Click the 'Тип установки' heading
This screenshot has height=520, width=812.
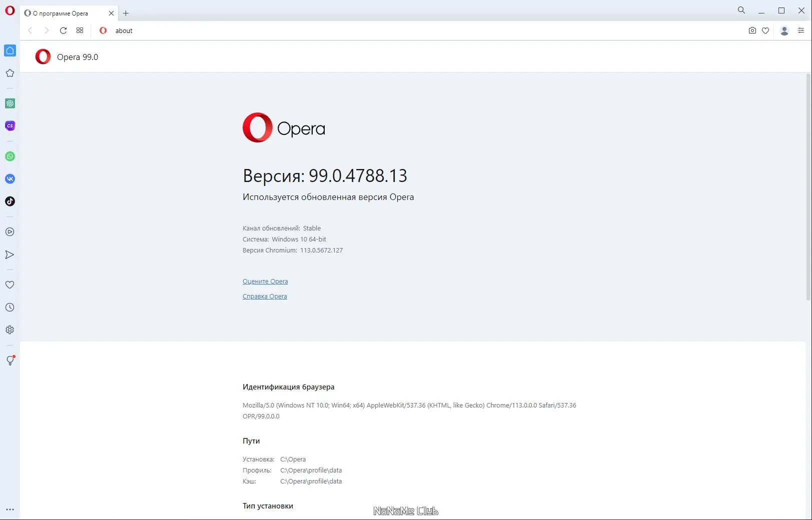pyautogui.click(x=268, y=506)
